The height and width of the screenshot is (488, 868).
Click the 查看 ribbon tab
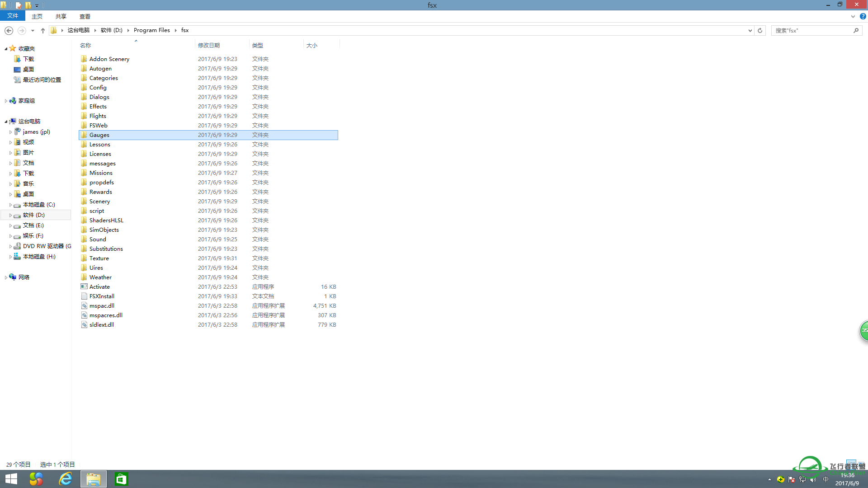pos(85,16)
